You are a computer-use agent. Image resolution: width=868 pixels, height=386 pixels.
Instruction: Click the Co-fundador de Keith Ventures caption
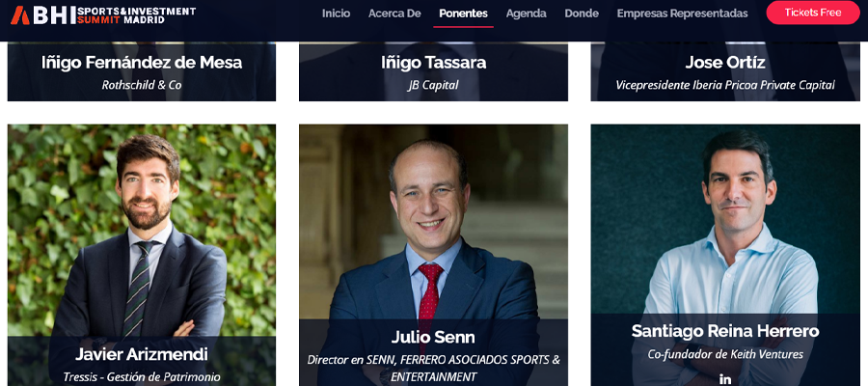point(725,354)
